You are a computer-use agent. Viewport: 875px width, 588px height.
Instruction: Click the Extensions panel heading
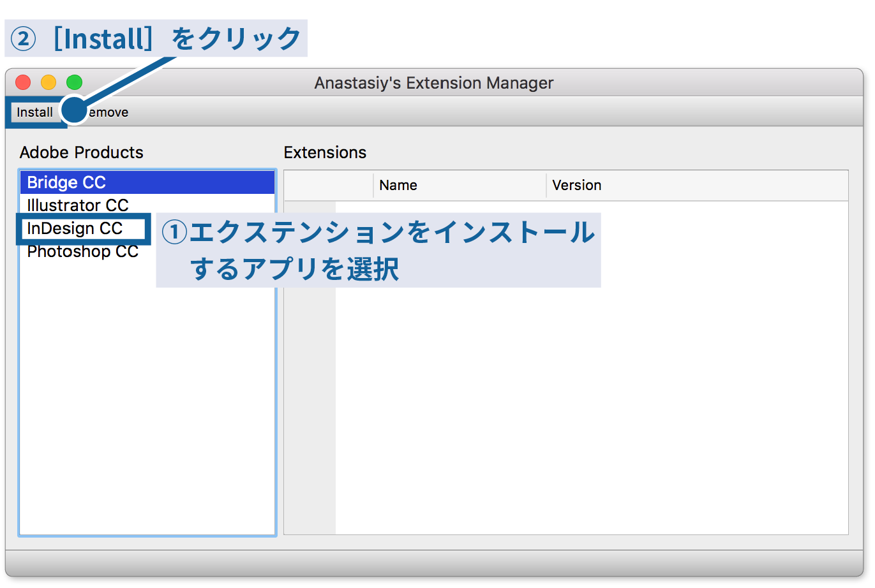point(325,152)
